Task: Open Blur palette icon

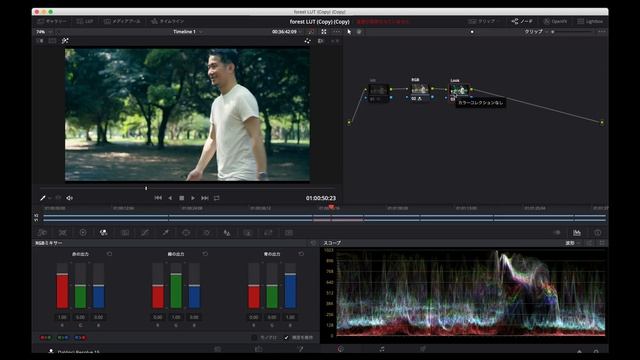Action: point(227,233)
